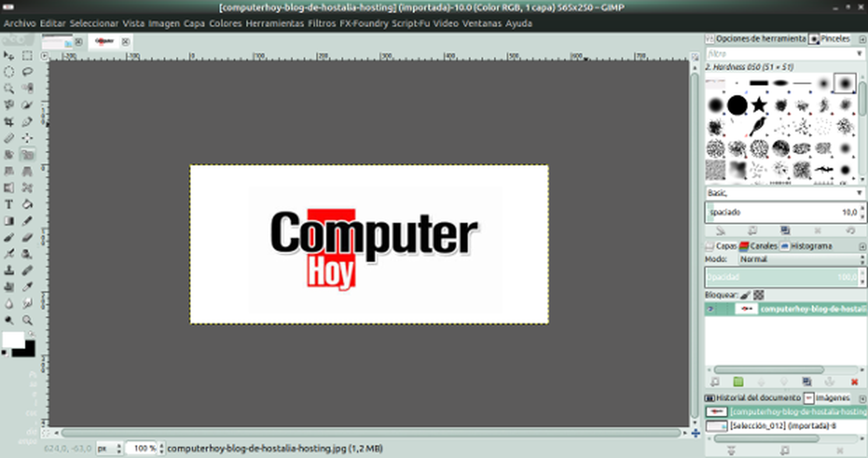The height and width of the screenshot is (458, 868).
Task: Open the px units dropdown in status bar
Action: [109, 449]
